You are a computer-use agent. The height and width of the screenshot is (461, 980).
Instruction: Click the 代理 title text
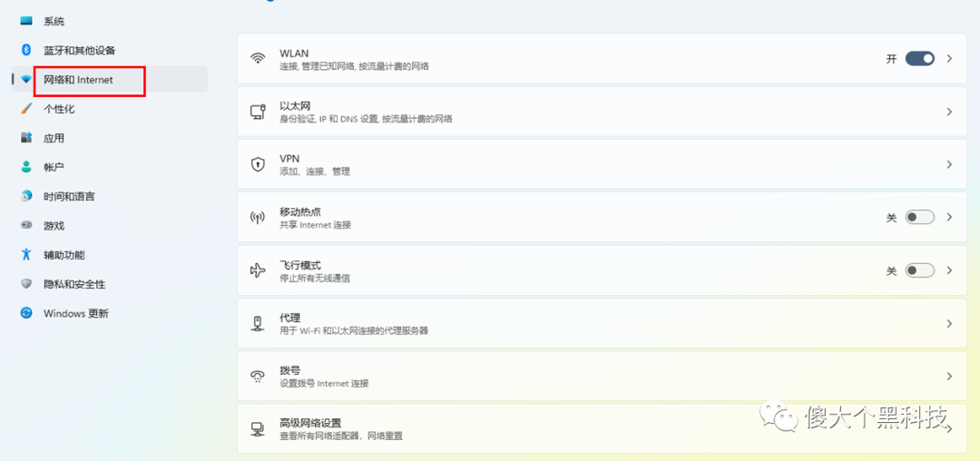[290, 318]
